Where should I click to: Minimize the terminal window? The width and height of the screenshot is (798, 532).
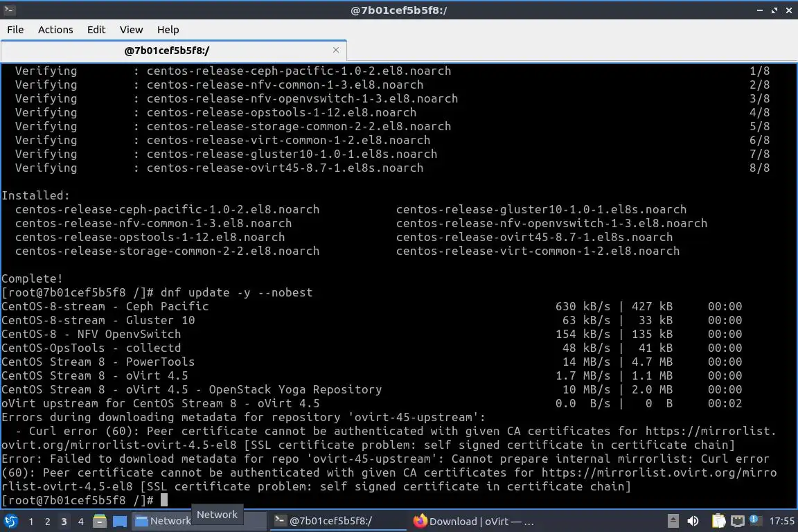[759, 10]
